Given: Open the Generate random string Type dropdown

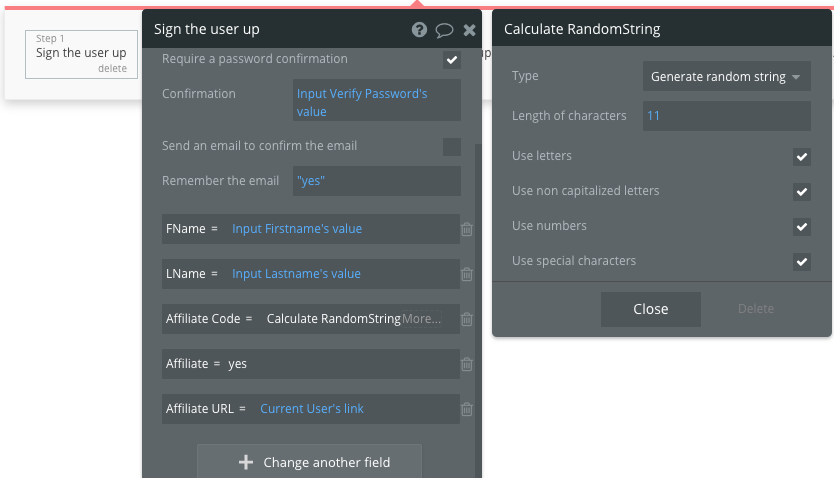Looking at the screenshot, I should click(x=726, y=77).
